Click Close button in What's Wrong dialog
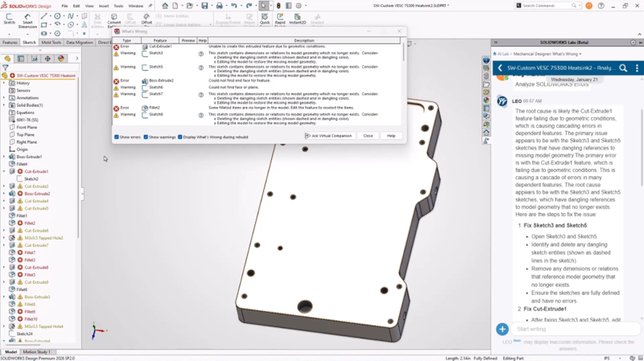644x361 pixels. 368,136
